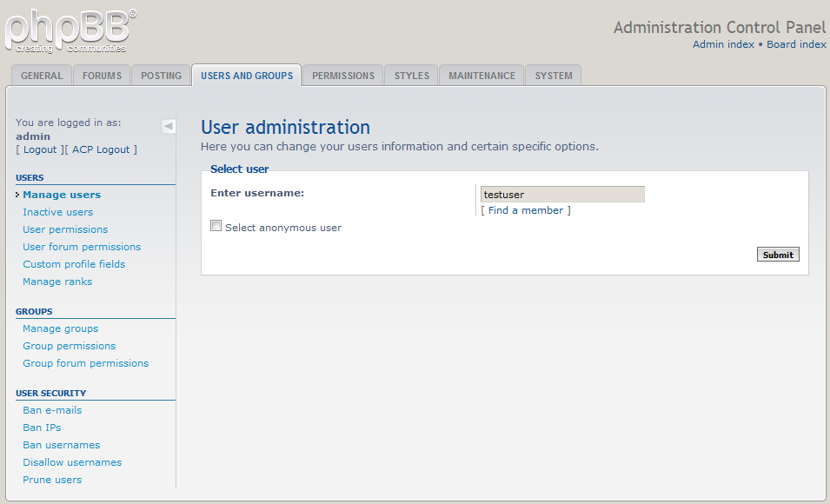Go to Board index

point(796,44)
